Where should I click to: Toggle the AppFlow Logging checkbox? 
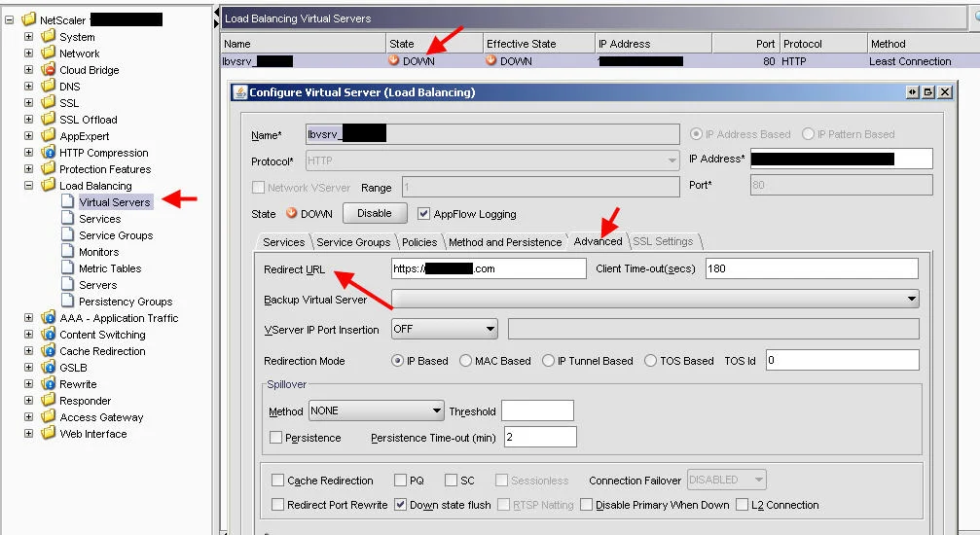(x=423, y=214)
